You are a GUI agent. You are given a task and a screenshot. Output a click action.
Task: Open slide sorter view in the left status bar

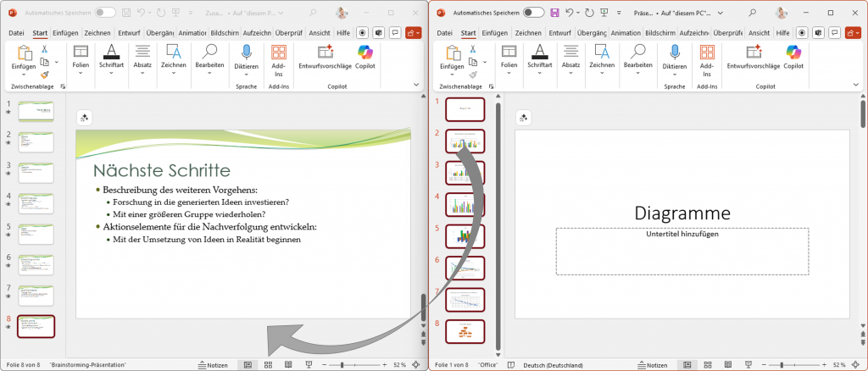coord(268,364)
